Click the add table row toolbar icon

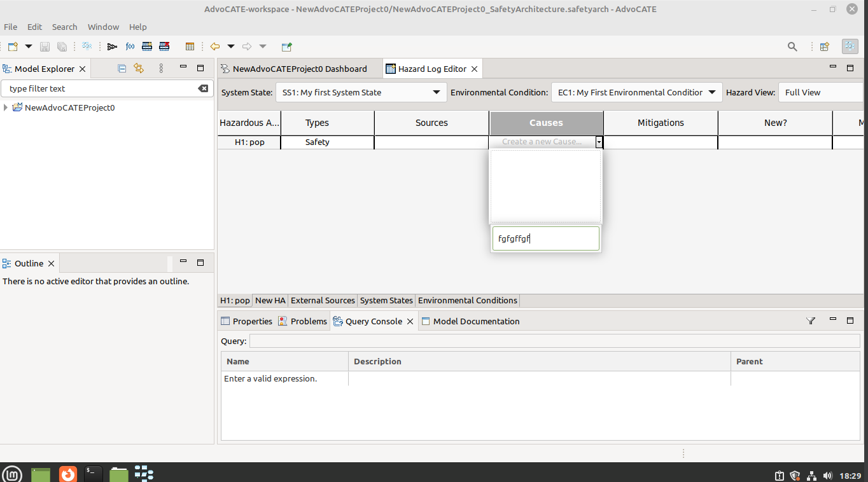point(147,46)
